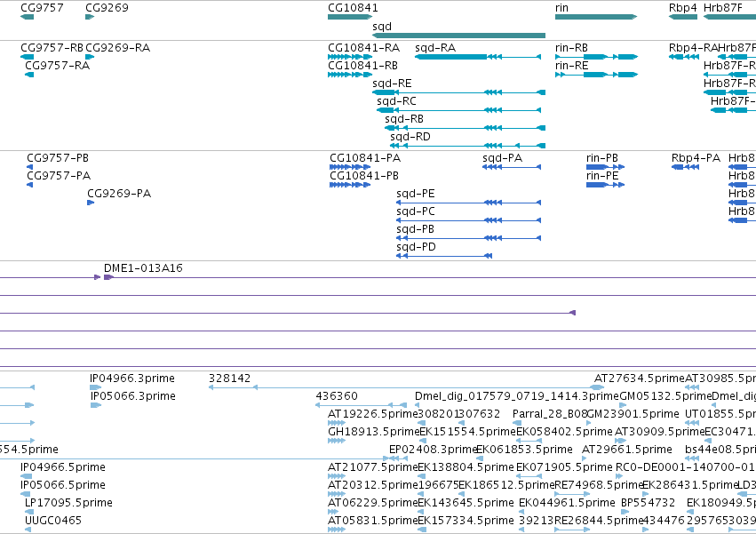
Task: Select the AT05831.5prime EST label
Action: 373,521
